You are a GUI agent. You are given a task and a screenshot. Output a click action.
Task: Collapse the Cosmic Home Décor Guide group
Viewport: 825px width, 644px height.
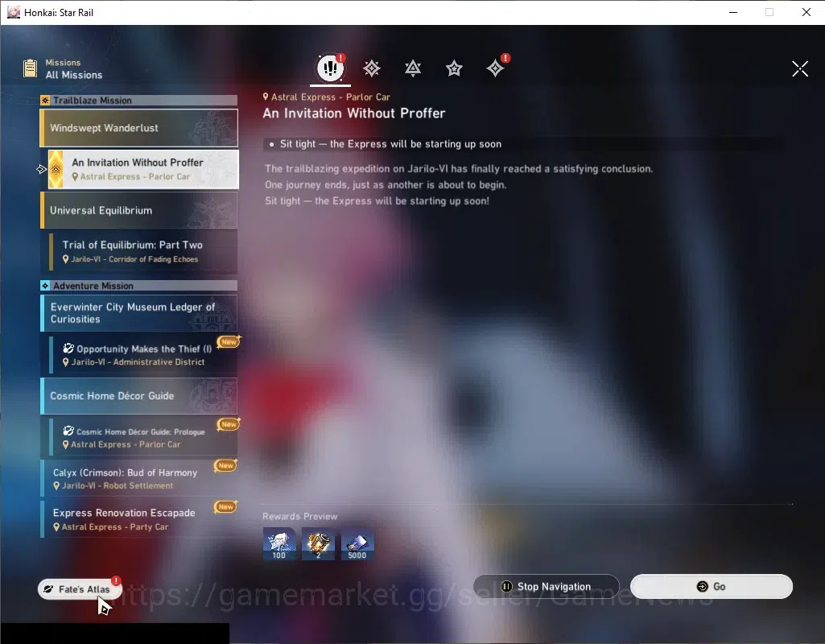point(139,396)
